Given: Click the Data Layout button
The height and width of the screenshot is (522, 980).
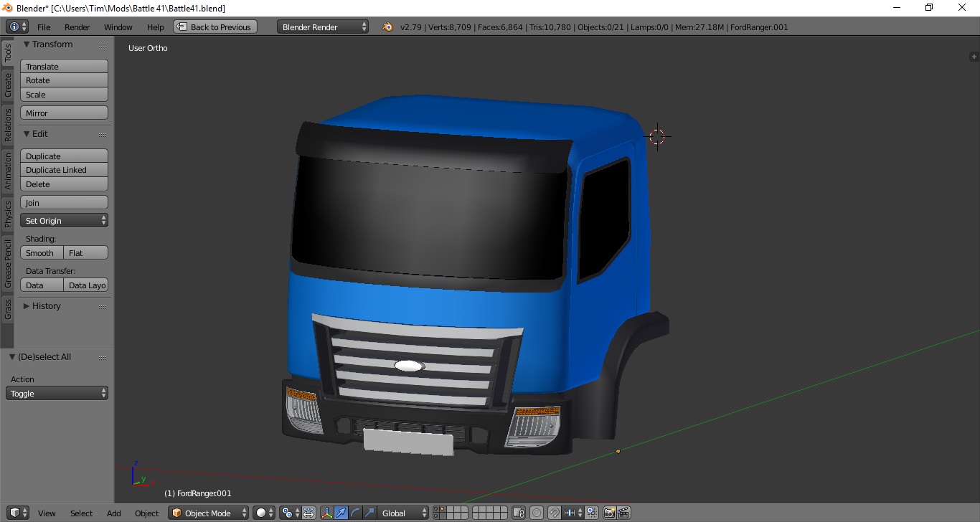Looking at the screenshot, I should pyautogui.click(x=86, y=285).
